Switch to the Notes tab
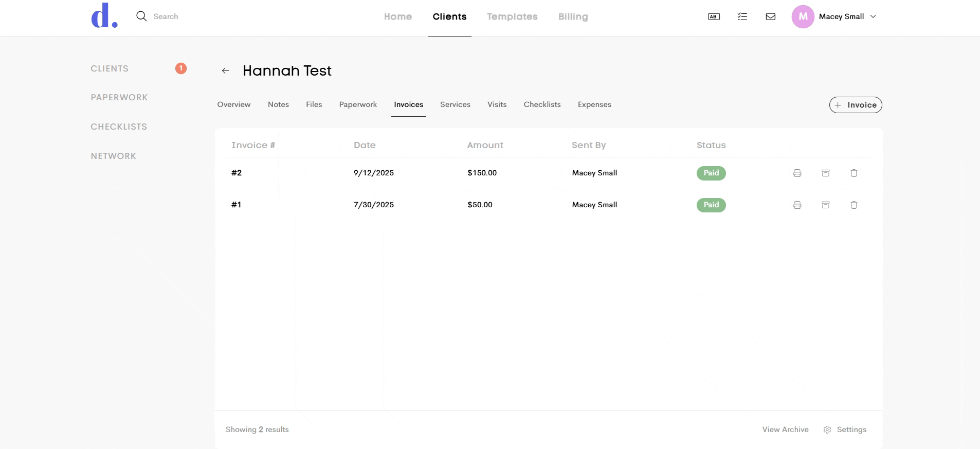Screen dimensions: 980x449 point(278,104)
